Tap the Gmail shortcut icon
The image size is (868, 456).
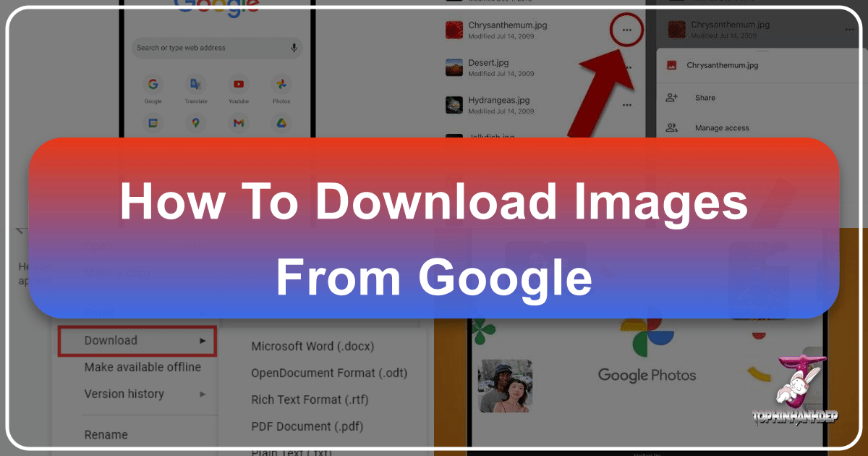coord(239,123)
